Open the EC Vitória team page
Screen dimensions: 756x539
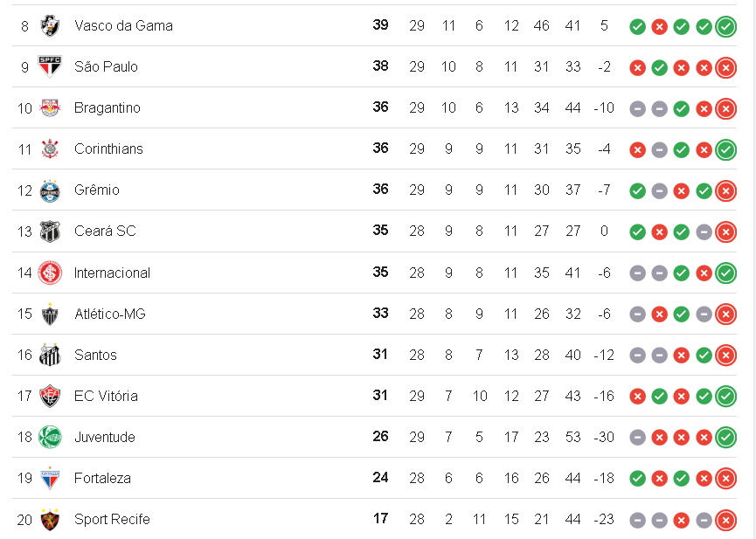[x=106, y=396]
